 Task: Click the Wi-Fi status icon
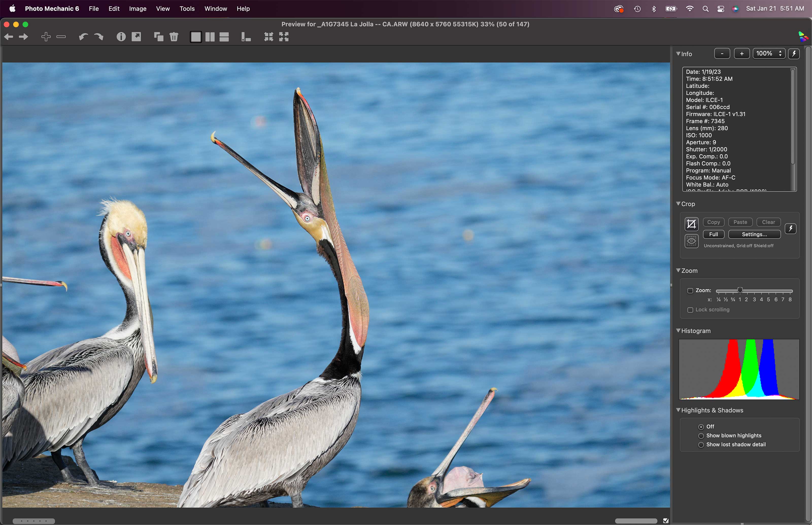pos(689,9)
